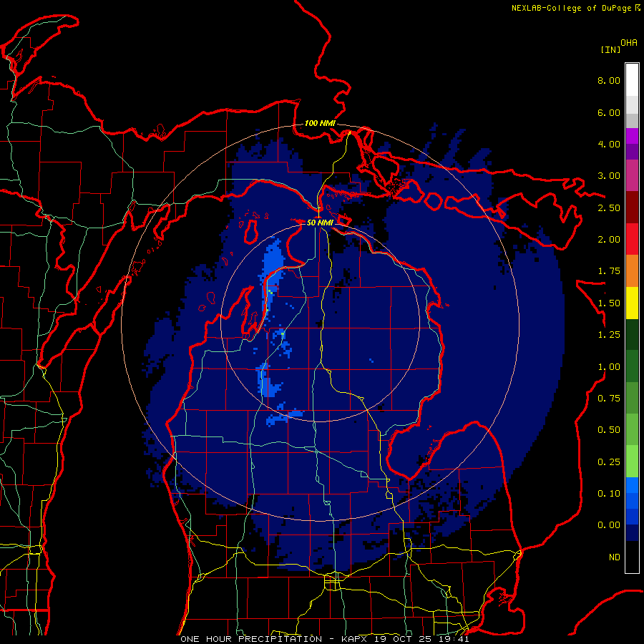The image size is (644, 644).
Task: Click the yellow 1.50 legend swatch
Action: point(632,303)
